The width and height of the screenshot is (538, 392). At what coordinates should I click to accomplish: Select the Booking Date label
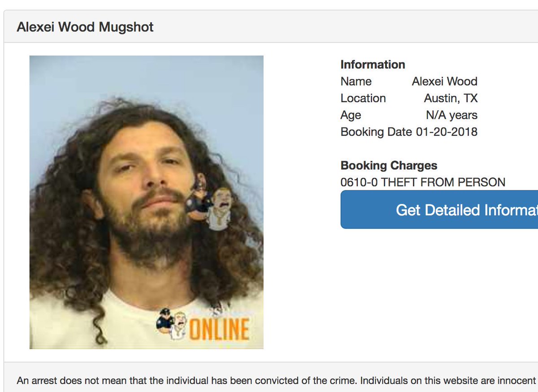[x=376, y=132]
